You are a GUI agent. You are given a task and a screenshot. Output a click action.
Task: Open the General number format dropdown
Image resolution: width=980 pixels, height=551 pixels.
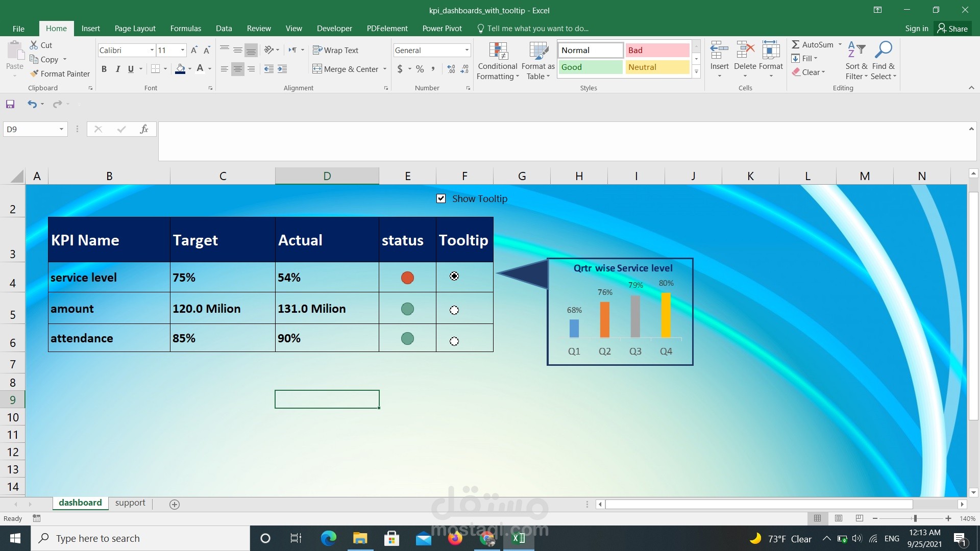point(467,50)
